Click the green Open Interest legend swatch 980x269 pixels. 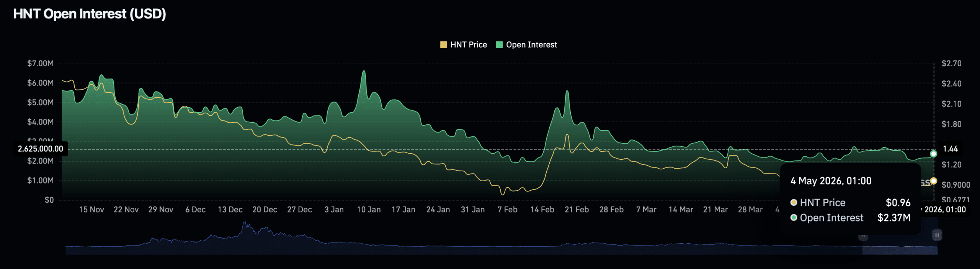(499, 45)
